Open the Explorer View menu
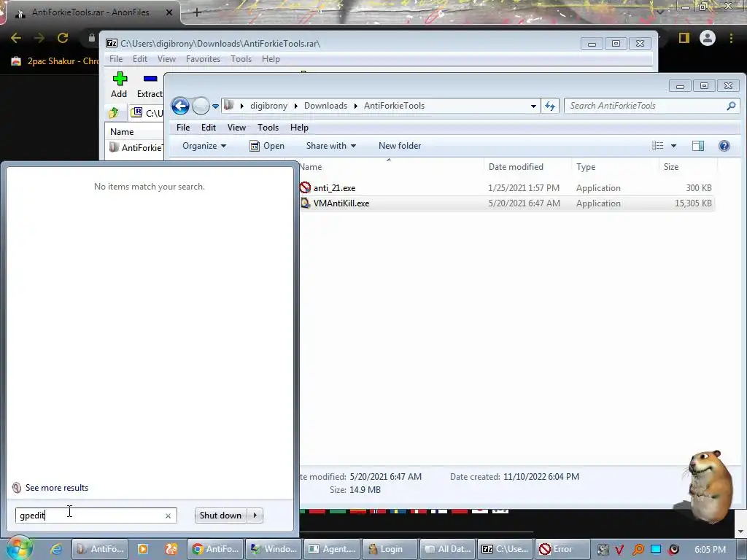 236,128
